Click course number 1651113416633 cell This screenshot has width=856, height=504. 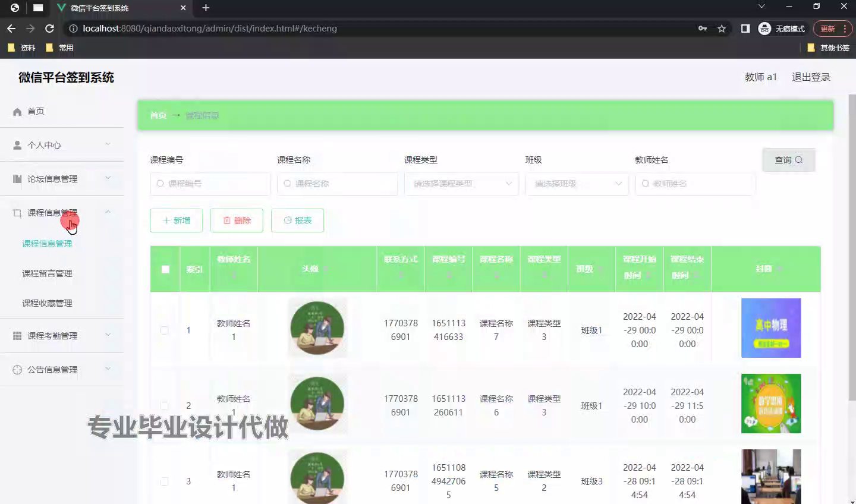449,330
